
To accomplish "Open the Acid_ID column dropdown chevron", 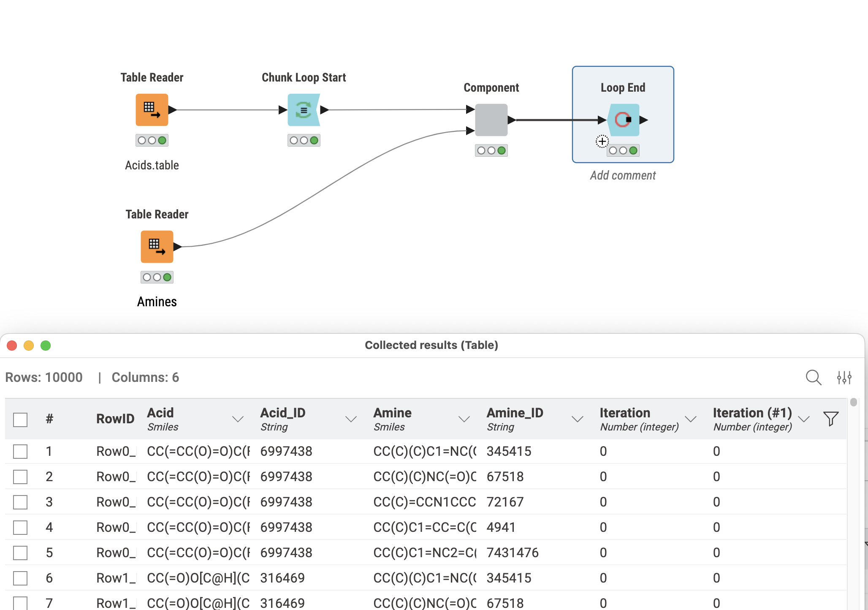I will pos(351,419).
